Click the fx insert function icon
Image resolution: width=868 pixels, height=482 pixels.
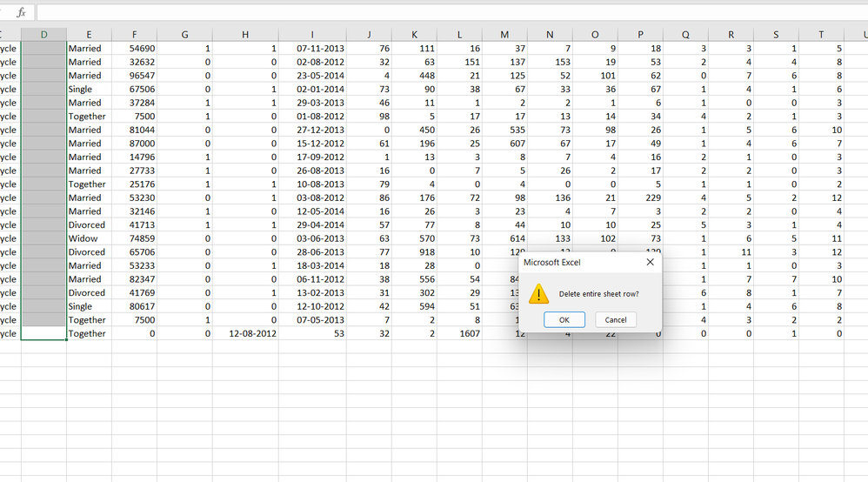tap(21, 12)
